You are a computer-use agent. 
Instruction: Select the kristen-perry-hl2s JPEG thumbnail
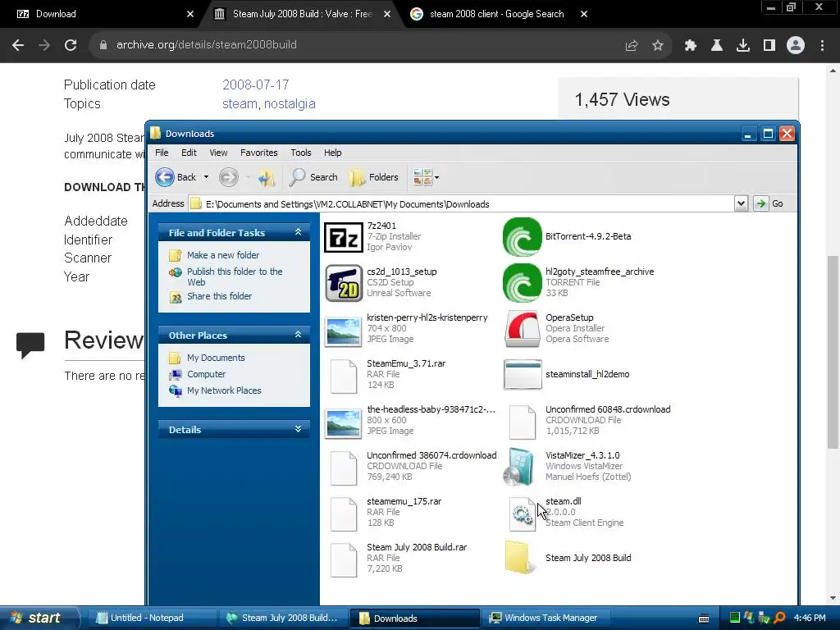tap(344, 331)
